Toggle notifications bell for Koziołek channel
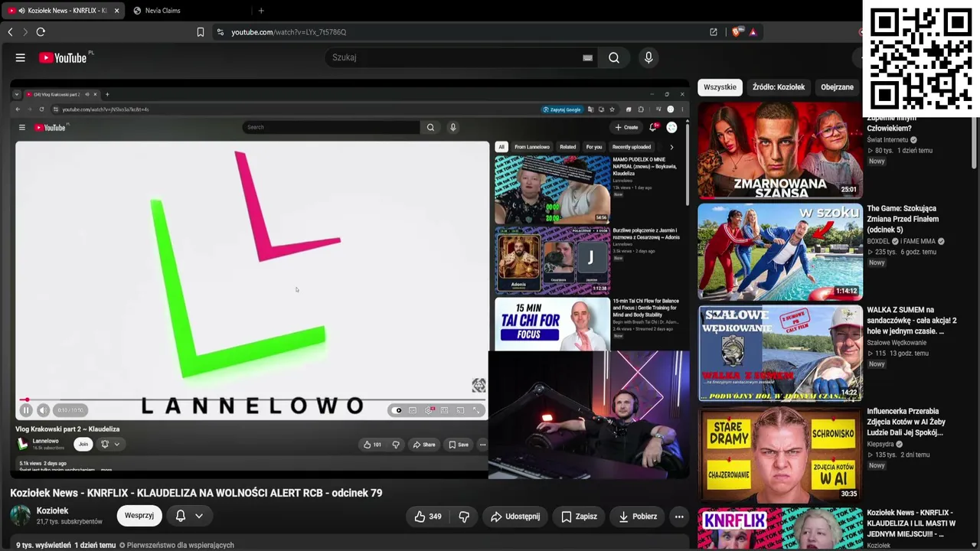The height and width of the screenshot is (551, 980). click(x=181, y=516)
